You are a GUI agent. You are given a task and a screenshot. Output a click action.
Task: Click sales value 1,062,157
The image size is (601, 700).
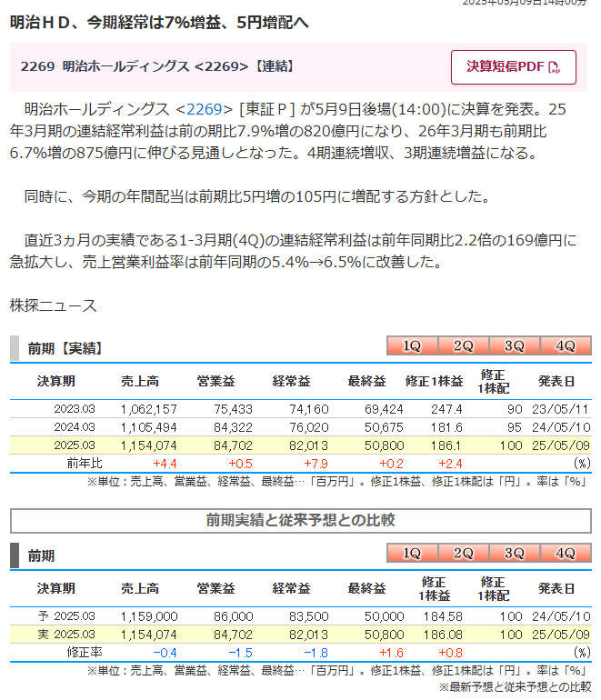click(x=149, y=409)
